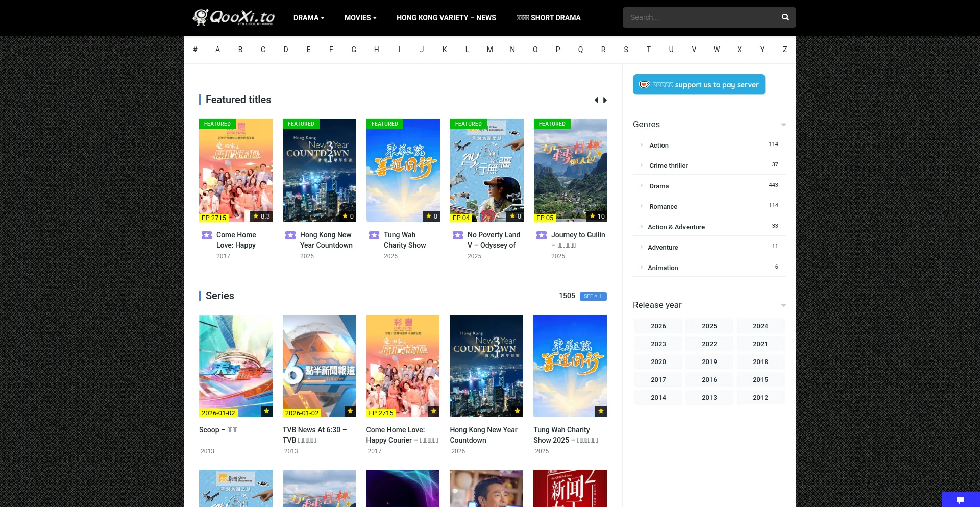This screenshot has width=980, height=507.
Task: Click the star icon on Scoop poster
Action: coord(266,411)
